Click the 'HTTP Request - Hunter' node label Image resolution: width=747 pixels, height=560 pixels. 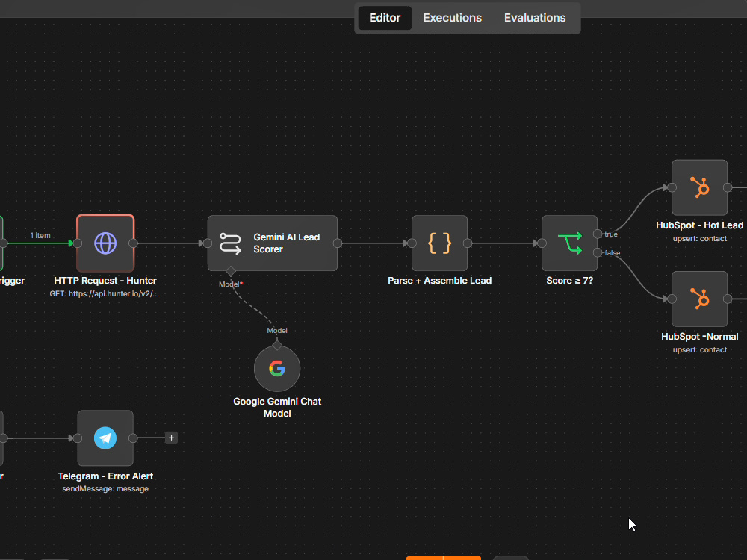click(105, 281)
